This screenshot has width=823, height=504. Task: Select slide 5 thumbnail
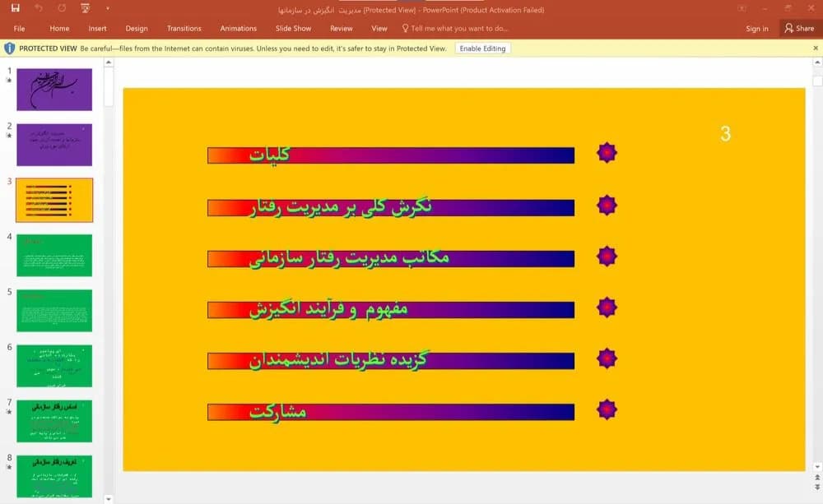point(54,311)
